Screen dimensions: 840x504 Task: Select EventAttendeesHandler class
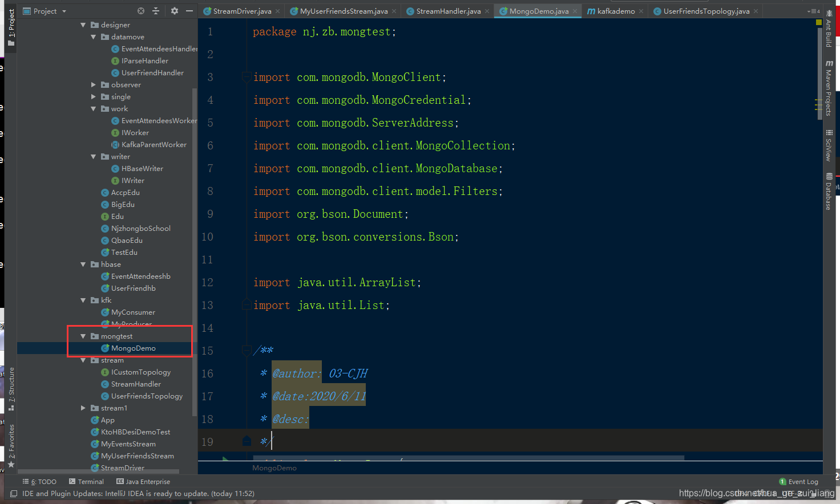(154, 49)
